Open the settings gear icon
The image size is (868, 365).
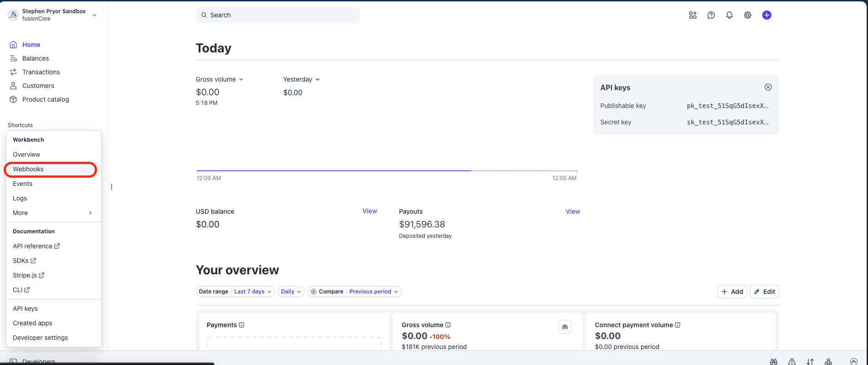point(747,15)
